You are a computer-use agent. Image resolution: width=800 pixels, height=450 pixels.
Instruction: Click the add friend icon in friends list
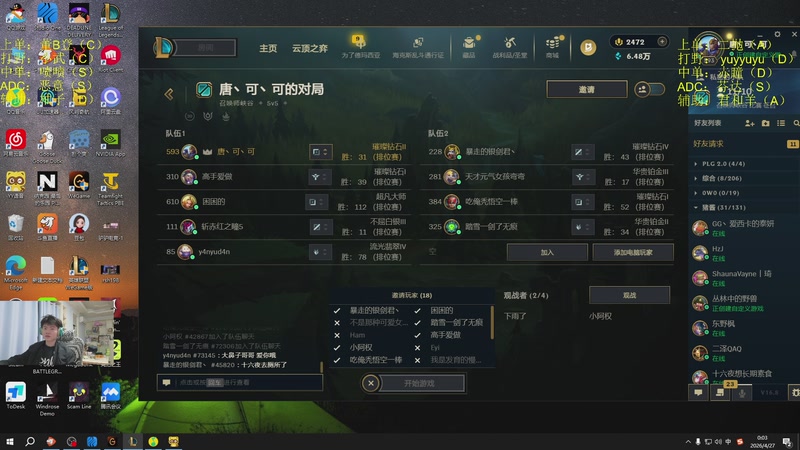click(749, 123)
